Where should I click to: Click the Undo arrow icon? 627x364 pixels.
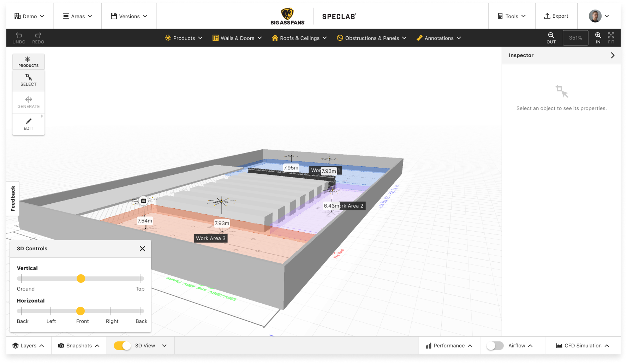click(x=19, y=35)
